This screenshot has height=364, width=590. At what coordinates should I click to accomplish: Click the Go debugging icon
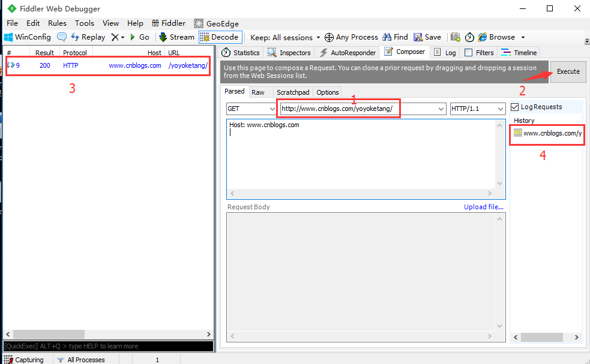[x=139, y=37]
